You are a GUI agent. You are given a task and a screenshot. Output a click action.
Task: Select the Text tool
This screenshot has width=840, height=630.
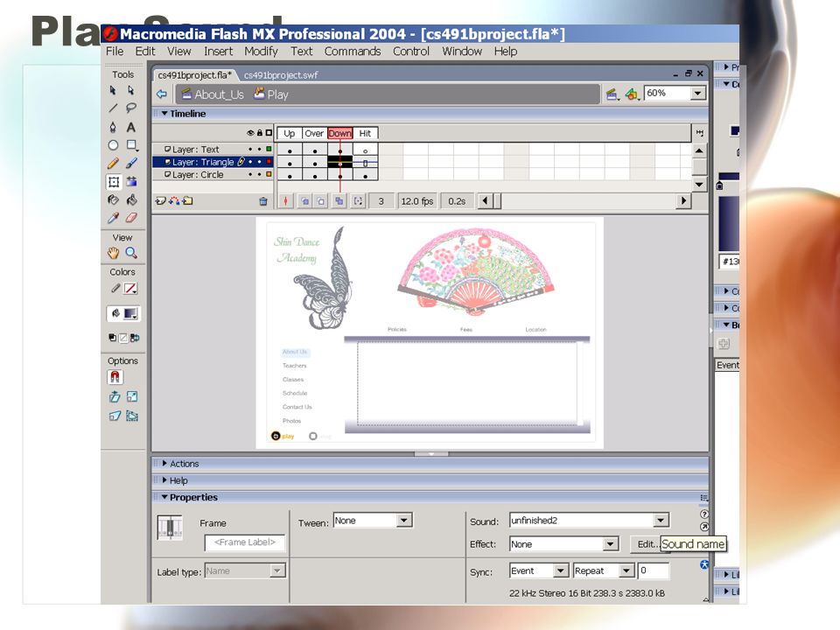(x=130, y=127)
